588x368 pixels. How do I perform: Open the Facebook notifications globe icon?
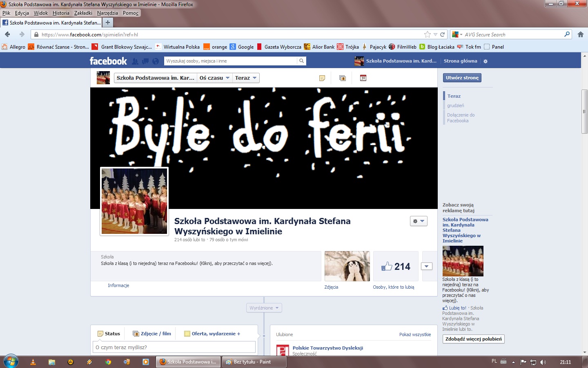click(156, 61)
